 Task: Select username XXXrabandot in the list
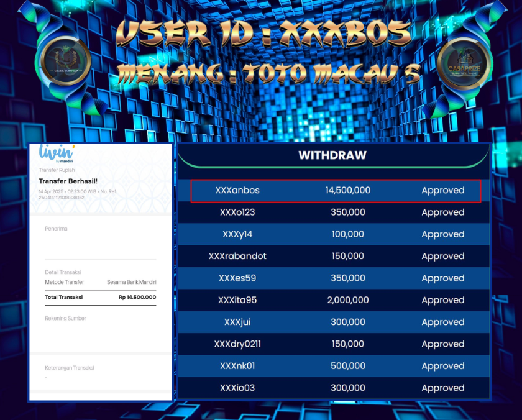237,256
